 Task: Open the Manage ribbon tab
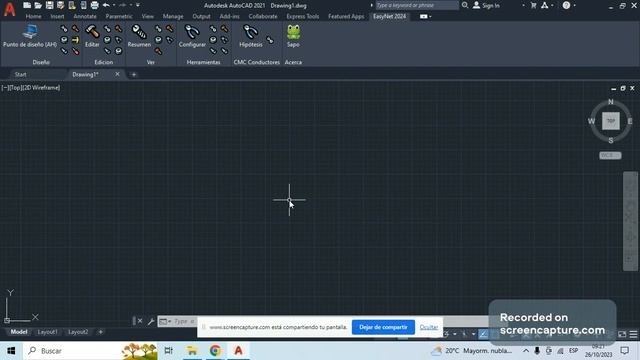click(173, 16)
